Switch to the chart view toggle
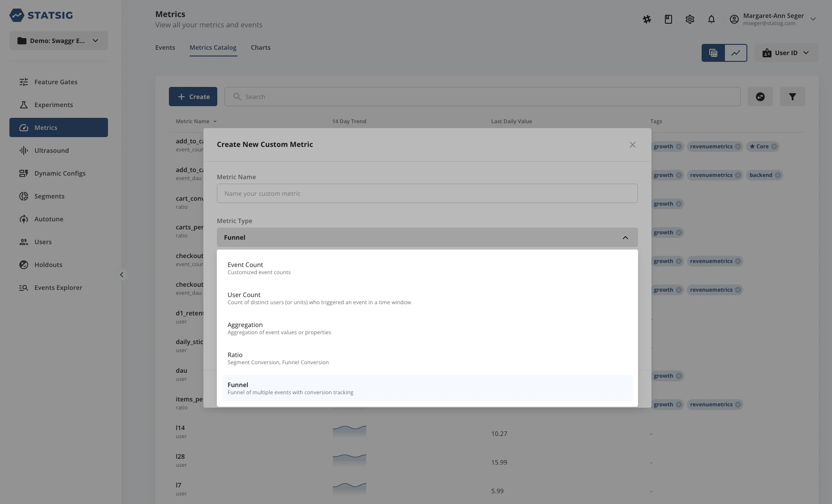This screenshot has width=832, height=504. (735, 53)
